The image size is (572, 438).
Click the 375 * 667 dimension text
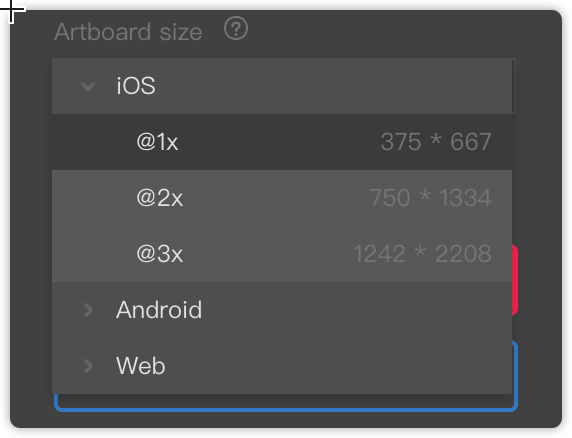click(x=436, y=142)
